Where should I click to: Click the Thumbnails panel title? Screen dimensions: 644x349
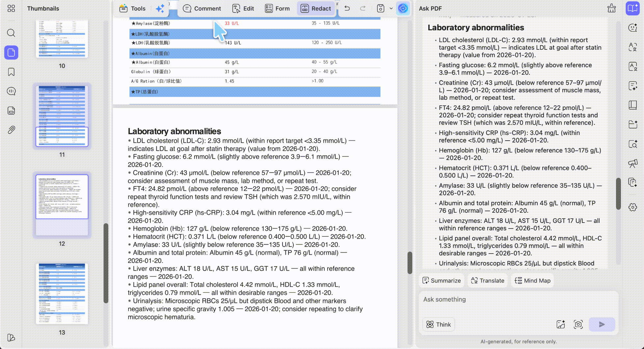[x=43, y=9]
